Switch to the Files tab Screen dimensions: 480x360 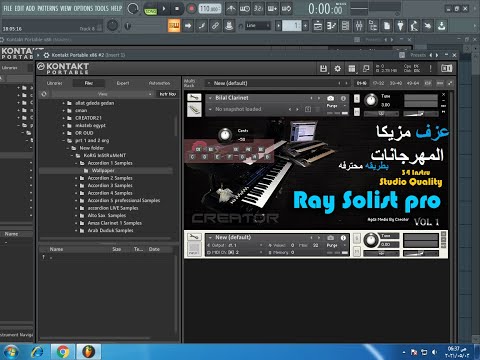tap(89, 83)
